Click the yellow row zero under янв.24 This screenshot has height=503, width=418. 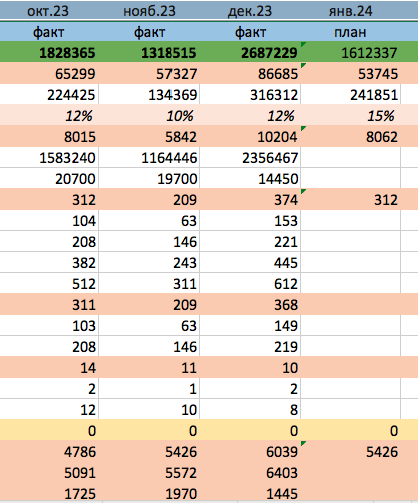click(x=350, y=431)
